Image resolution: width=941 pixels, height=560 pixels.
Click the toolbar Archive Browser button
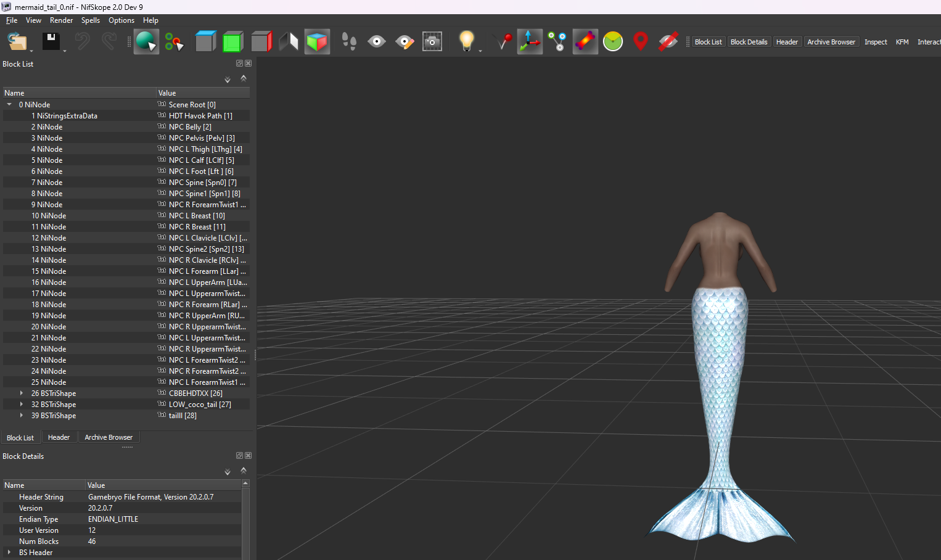click(831, 42)
